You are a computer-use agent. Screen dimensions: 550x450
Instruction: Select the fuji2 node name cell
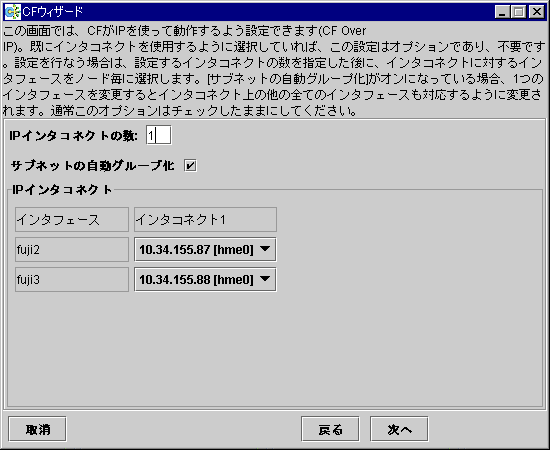[x=72, y=250]
